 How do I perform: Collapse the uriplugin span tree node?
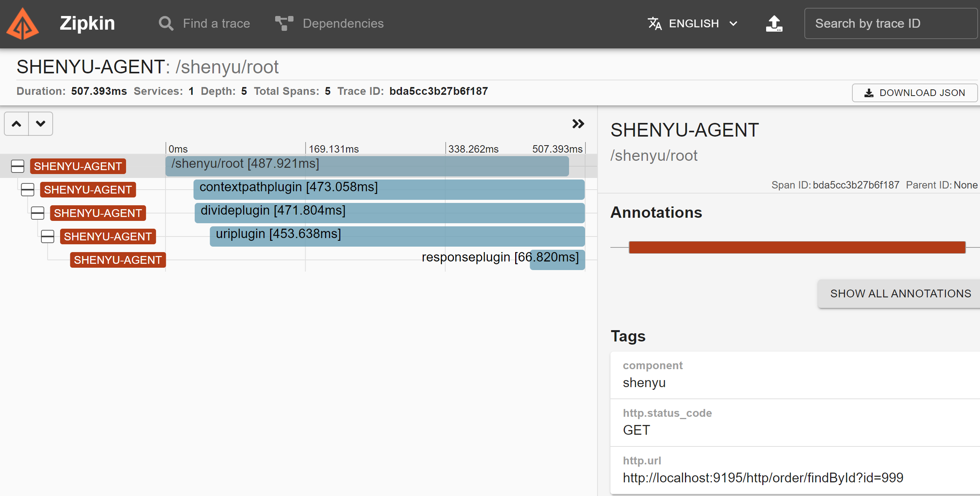click(x=48, y=236)
